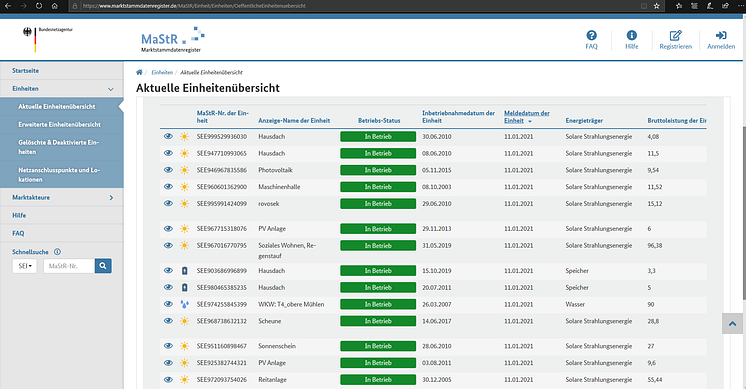Show info icon next to Schnellsuche
Screen dimensions: 746x389
57,252
